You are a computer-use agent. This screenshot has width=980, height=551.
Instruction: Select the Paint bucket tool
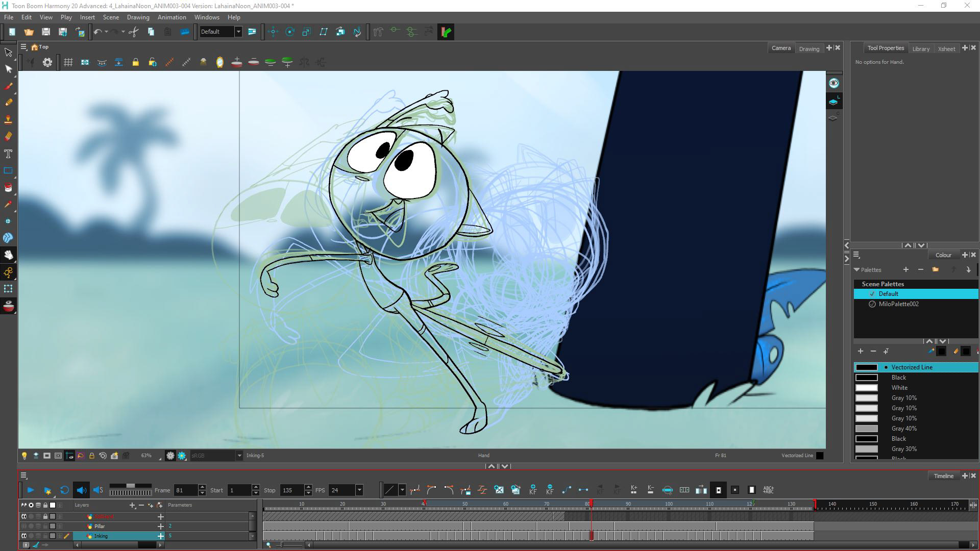coord(8,187)
